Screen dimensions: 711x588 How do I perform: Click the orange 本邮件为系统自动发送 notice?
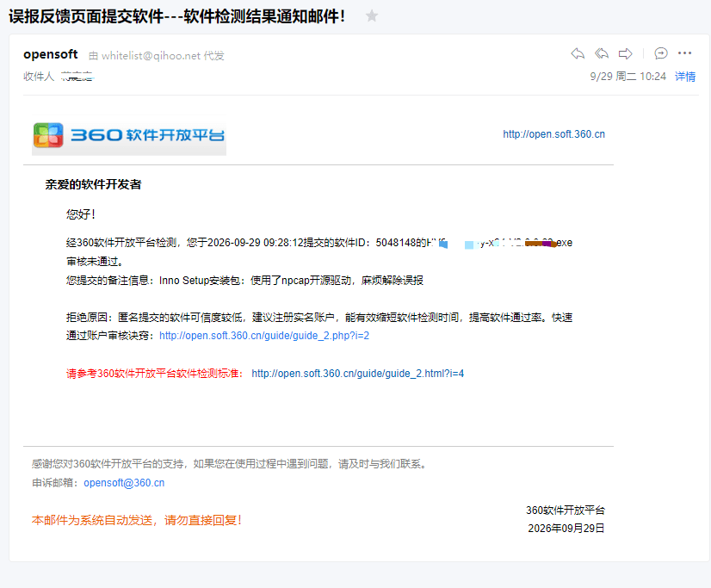(x=137, y=520)
